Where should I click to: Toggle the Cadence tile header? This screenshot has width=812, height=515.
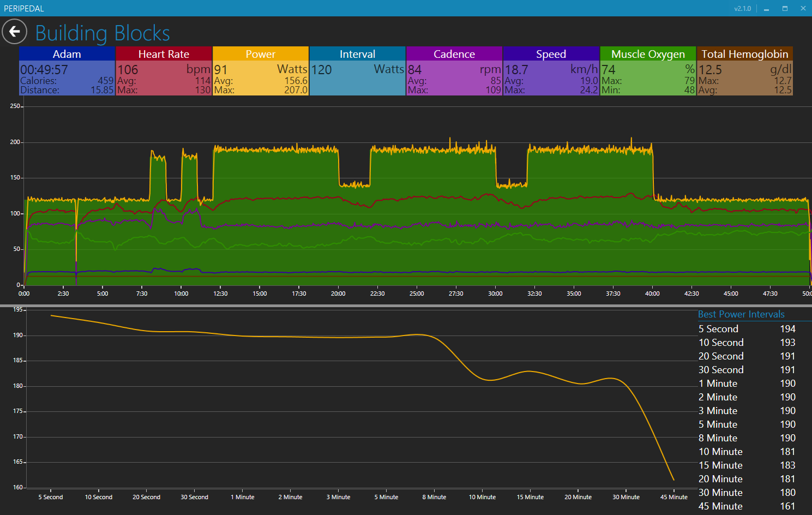454,54
